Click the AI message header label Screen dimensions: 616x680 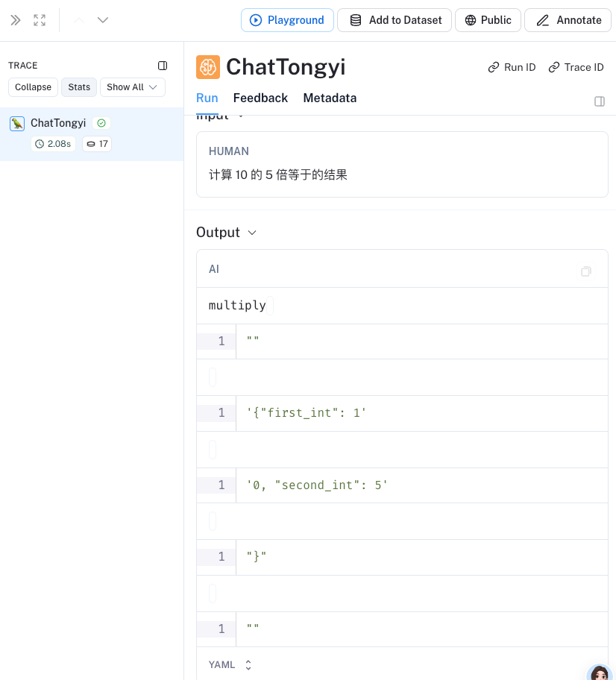(x=214, y=269)
